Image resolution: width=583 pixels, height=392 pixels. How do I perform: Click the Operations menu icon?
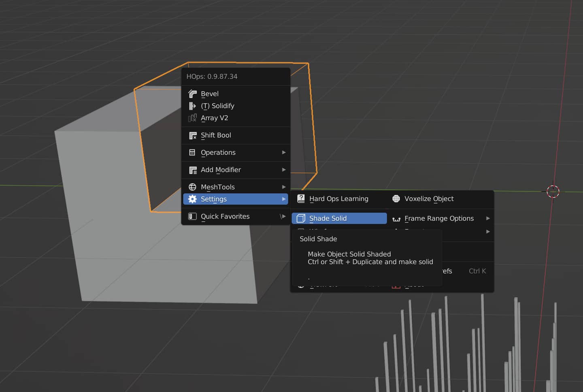(x=193, y=153)
